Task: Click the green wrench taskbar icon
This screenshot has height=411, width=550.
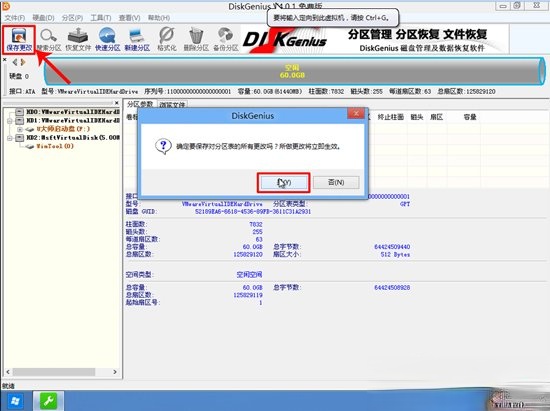Action: 48,401
